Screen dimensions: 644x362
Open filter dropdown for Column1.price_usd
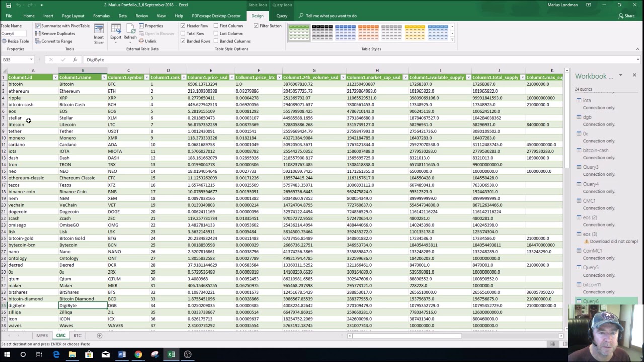coord(231,77)
